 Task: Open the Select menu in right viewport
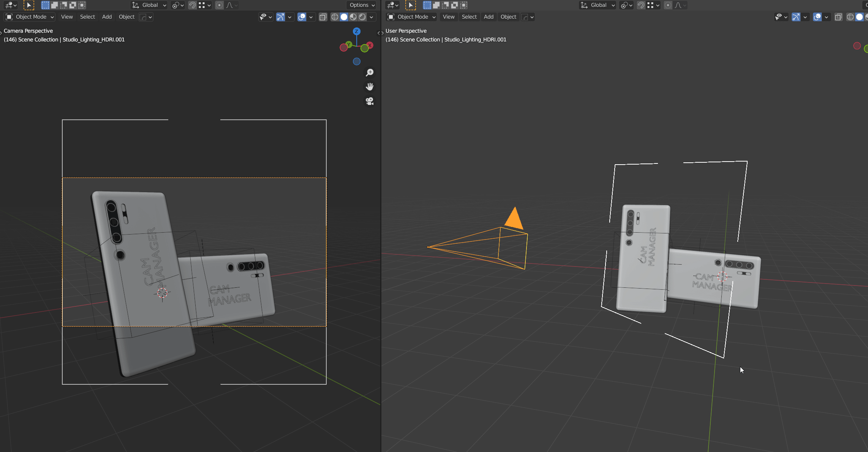(x=469, y=17)
